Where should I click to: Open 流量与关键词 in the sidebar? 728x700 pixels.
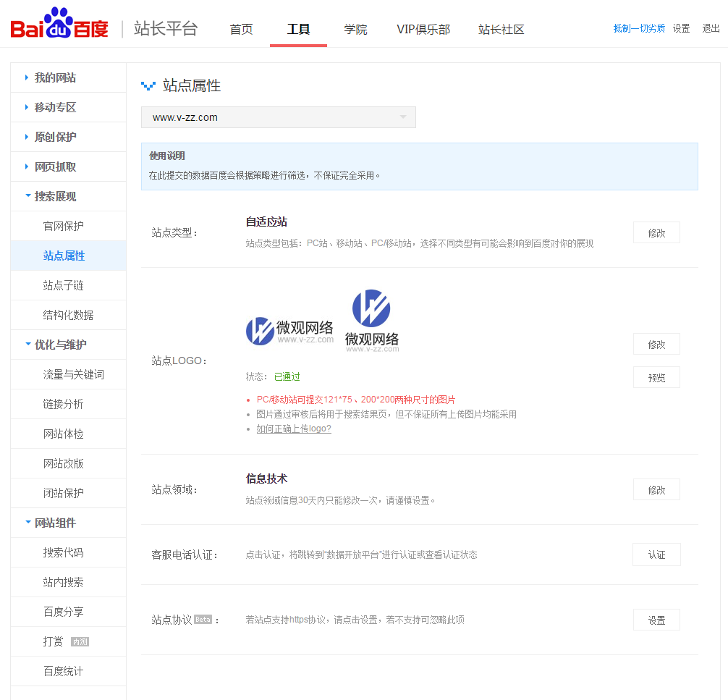coord(68,374)
